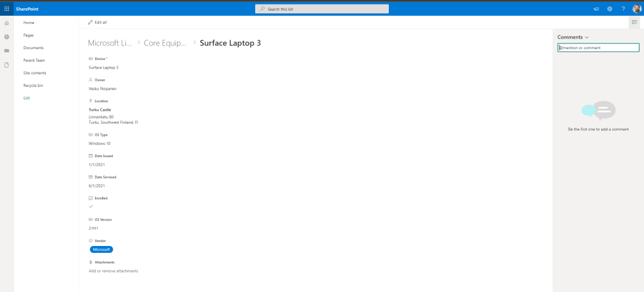Click the Edit all button
644x292 pixels.
98,22
